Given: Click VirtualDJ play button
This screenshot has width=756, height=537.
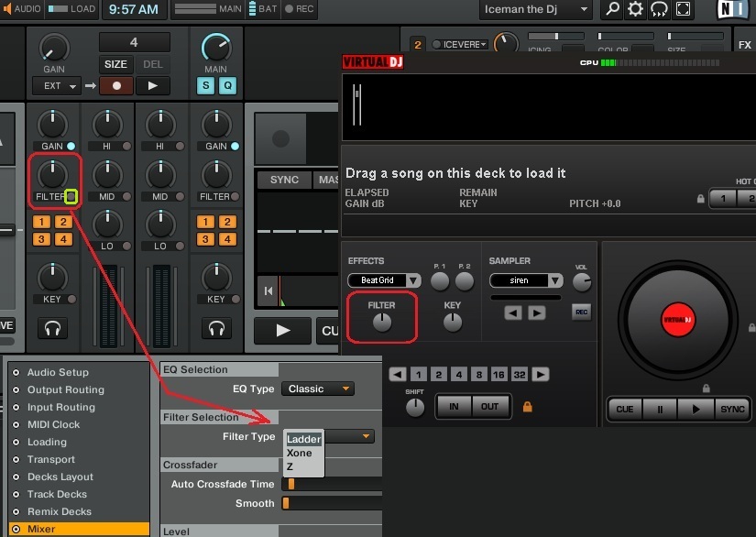Looking at the screenshot, I should click(x=696, y=410).
